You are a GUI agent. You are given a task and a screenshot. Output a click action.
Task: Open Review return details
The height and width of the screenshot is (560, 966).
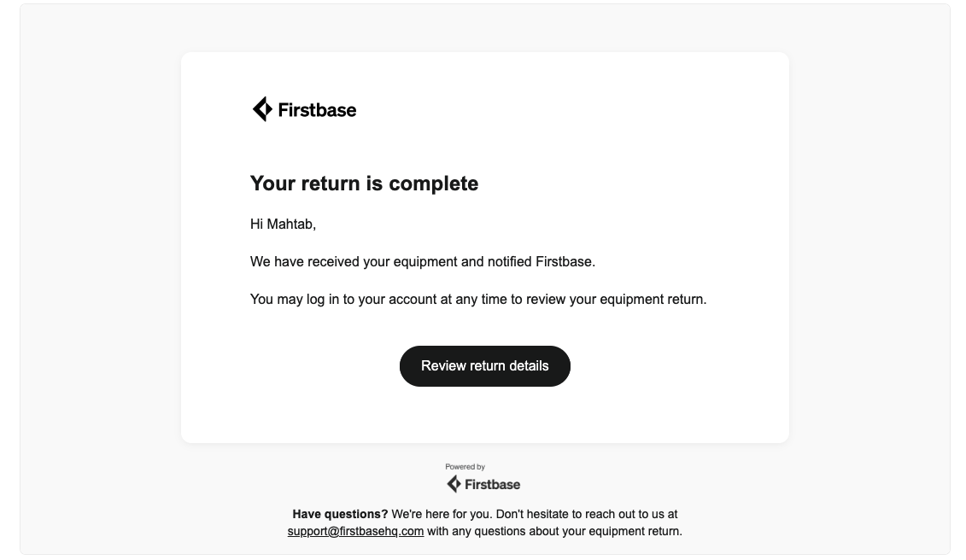[485, 366]
